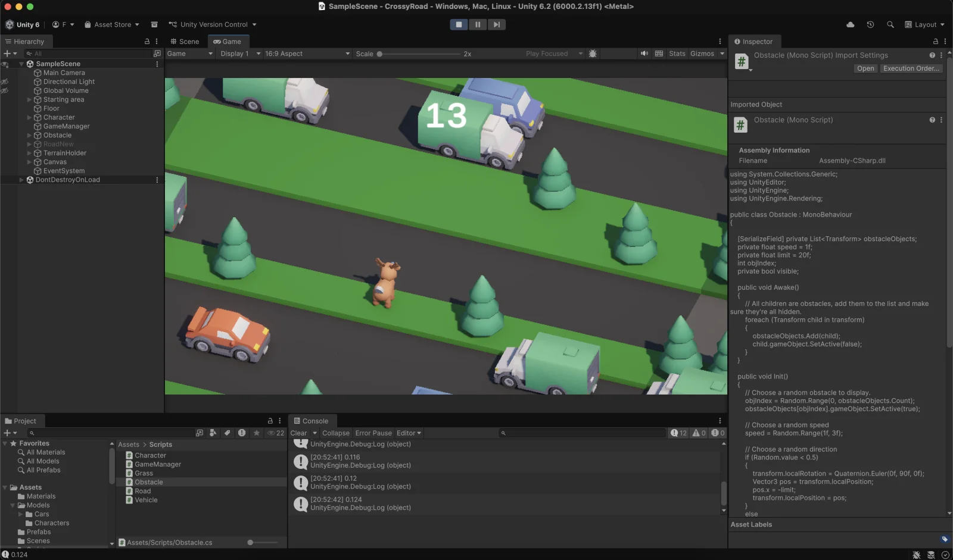Screen dimensions: 953x560
Task: Click the Hierarchy search field
Action: (x=88, y=54)
